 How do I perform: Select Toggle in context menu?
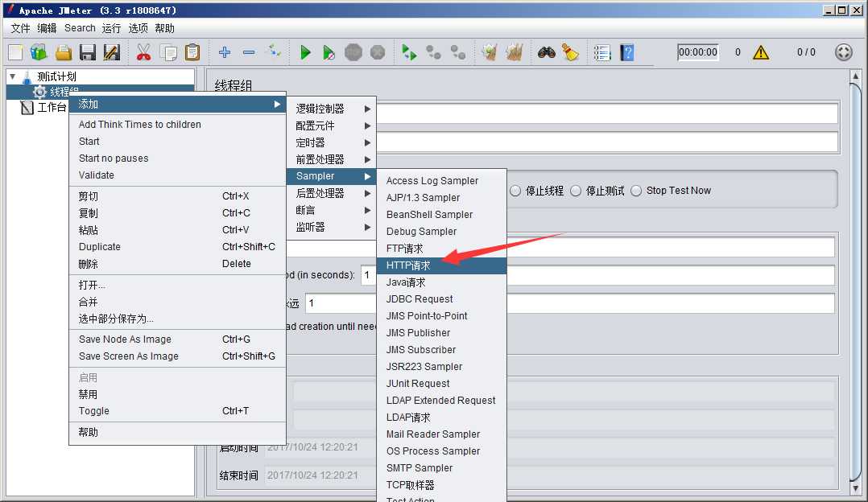click(177, 411)
